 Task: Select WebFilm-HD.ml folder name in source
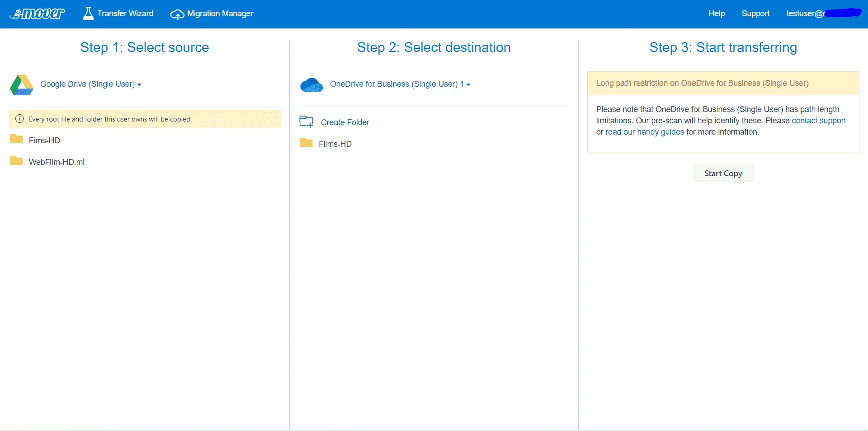point(57,162)
